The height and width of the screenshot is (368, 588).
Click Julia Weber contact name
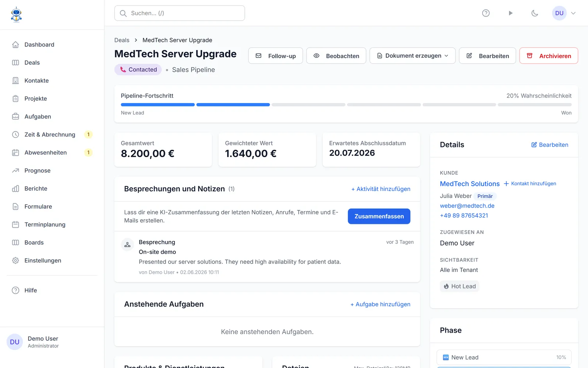(x=456, y=196)
